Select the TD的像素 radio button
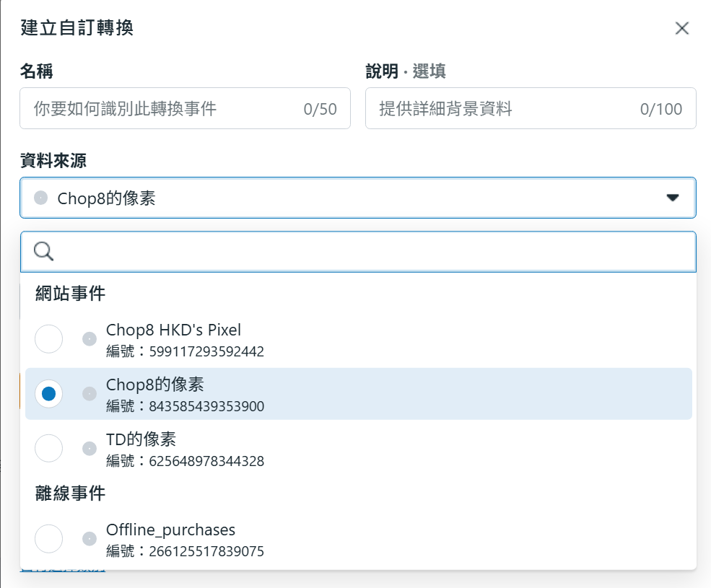Viewport: 711px width, 588px height. click(x=49, y=448)
